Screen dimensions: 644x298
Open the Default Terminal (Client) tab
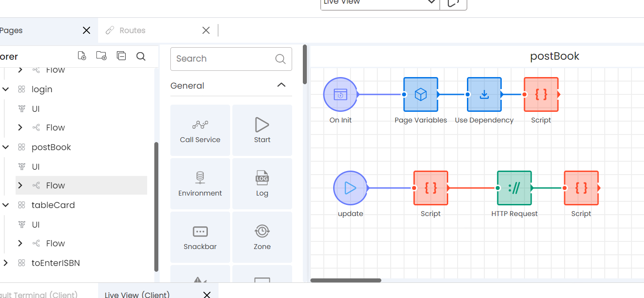pyautogui.click(x=39, y=294)
